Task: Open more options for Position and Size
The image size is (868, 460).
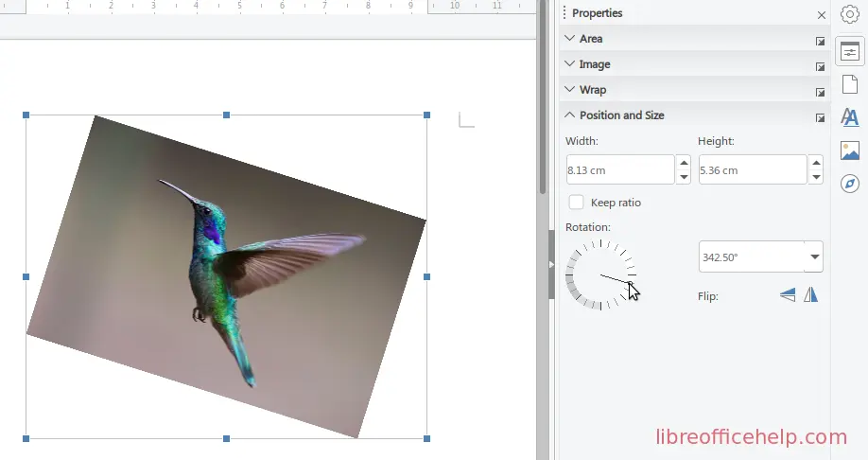Action: pos(820,117)
